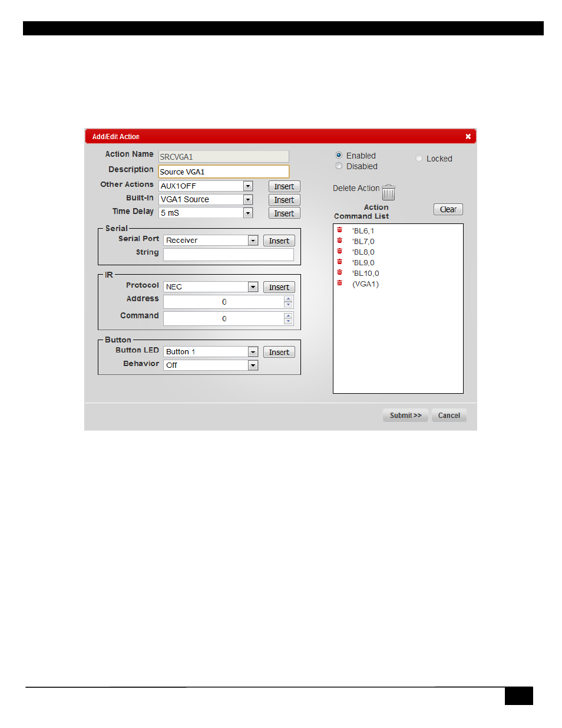This screenshot has width=562, height=728.
Task: Decrease the IR Command value
Action: [288, 321]
